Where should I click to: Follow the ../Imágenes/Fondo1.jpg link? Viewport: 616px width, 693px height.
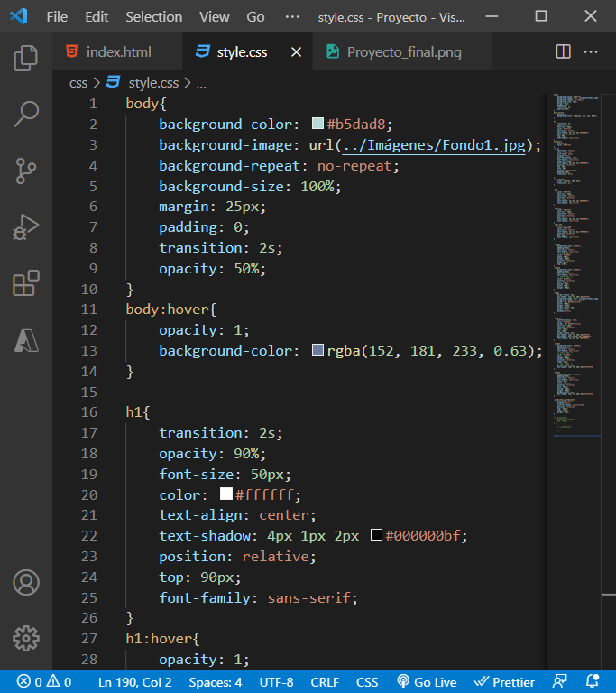coord(435,145)
